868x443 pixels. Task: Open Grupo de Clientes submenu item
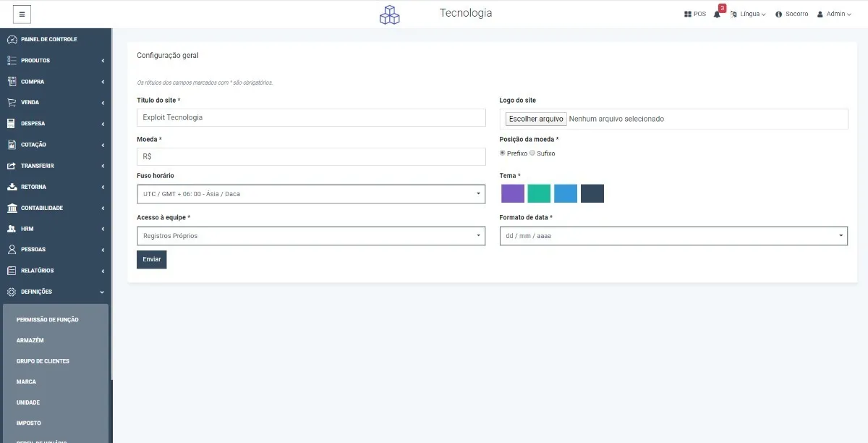point(43,360)
